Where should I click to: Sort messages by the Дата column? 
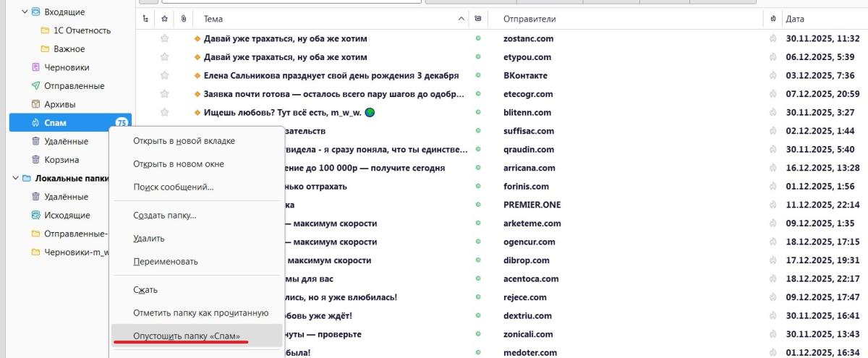(796, 19)
